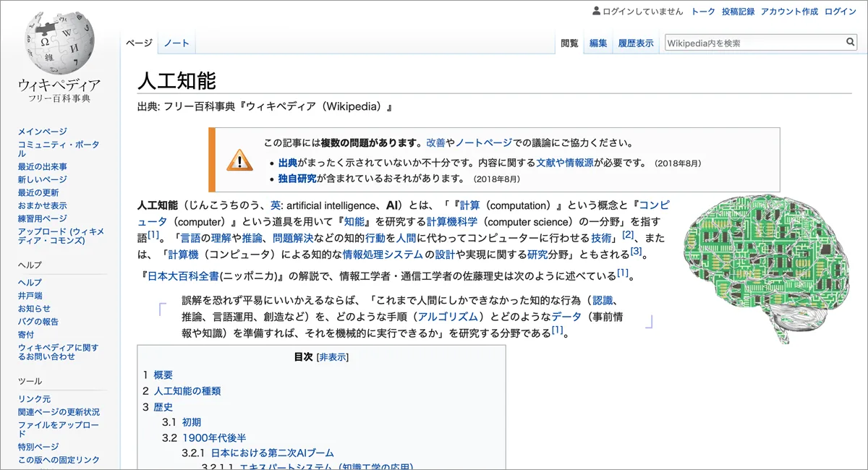This screenshot has width=868, height=470.
Task: Open the 日本大百科全書 link
Action: tap(182, 275)
